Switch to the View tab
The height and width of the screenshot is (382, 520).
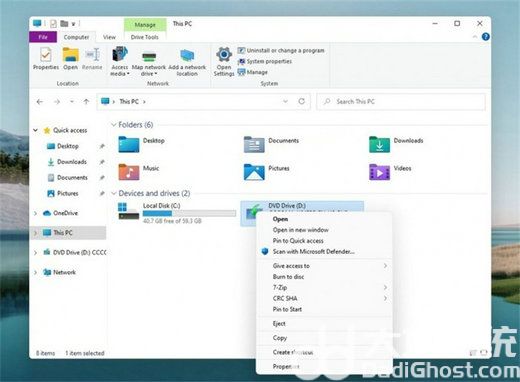[109, 37]
